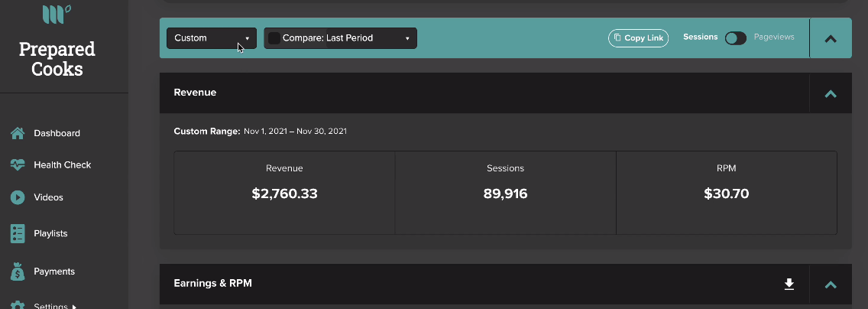
Task: Click the Copy Link button
Action: click(x=638, y=38)
